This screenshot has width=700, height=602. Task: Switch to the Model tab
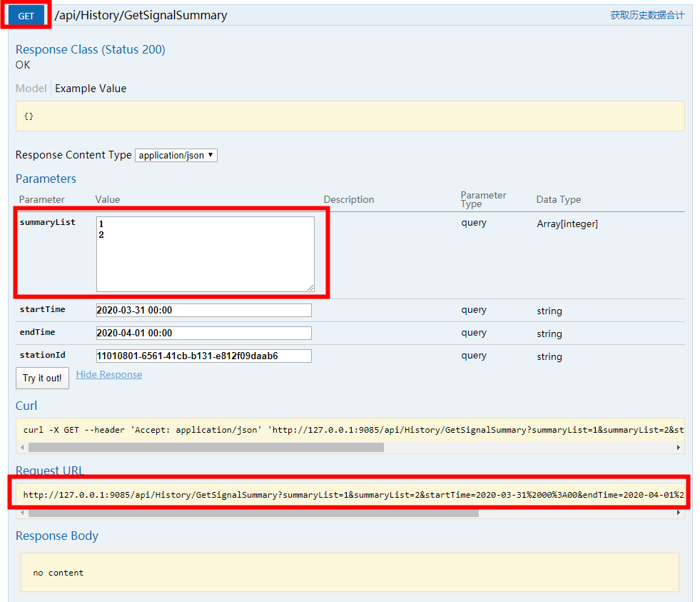31,89
